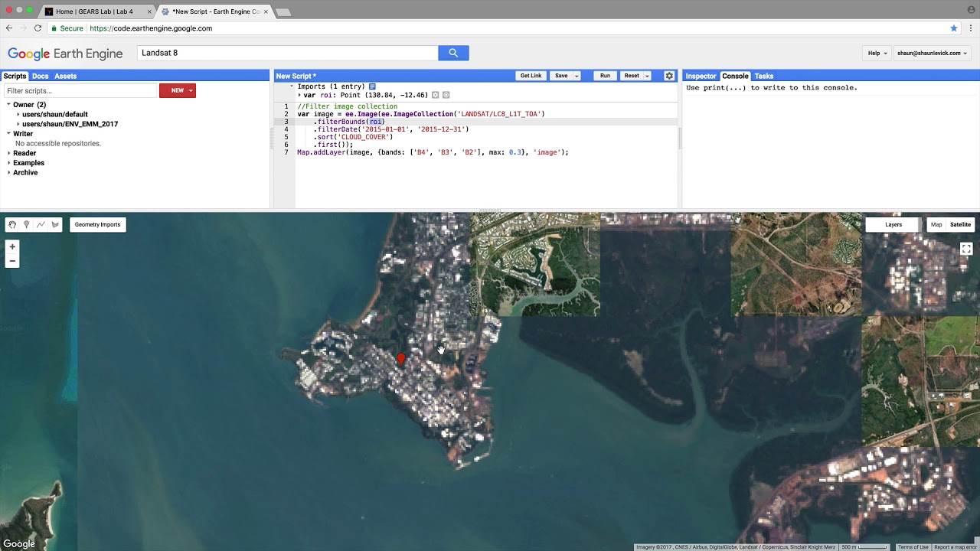Open the Save dropdown arrow
Image resolution: width=980 pixels, height=551 pixels.
click(x=577, y=76)
